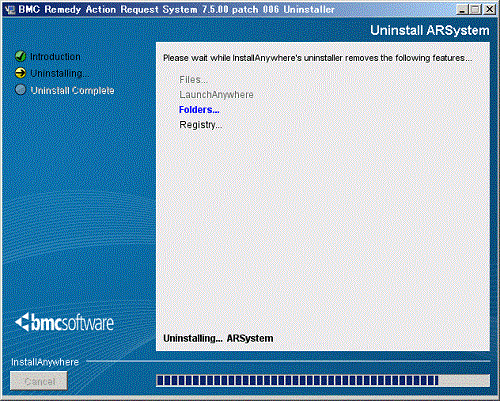Click the green checkmark icon beside Introduction
This screenshot has height=401, width=500.
pos(21,56)
